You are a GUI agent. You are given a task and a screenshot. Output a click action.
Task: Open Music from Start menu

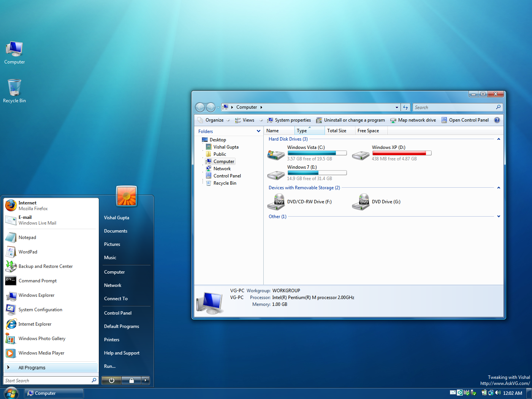[x=110, y=258]
